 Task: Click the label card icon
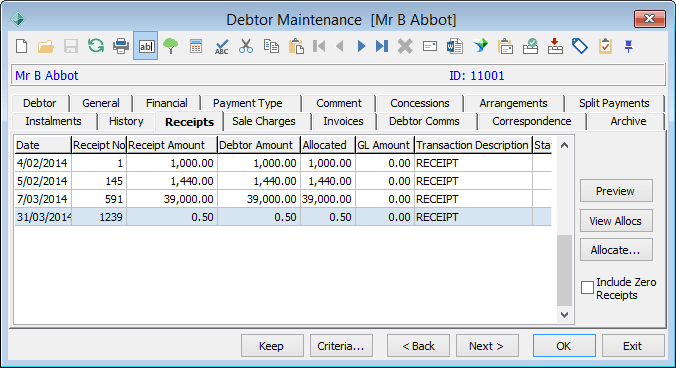(430, 46)
